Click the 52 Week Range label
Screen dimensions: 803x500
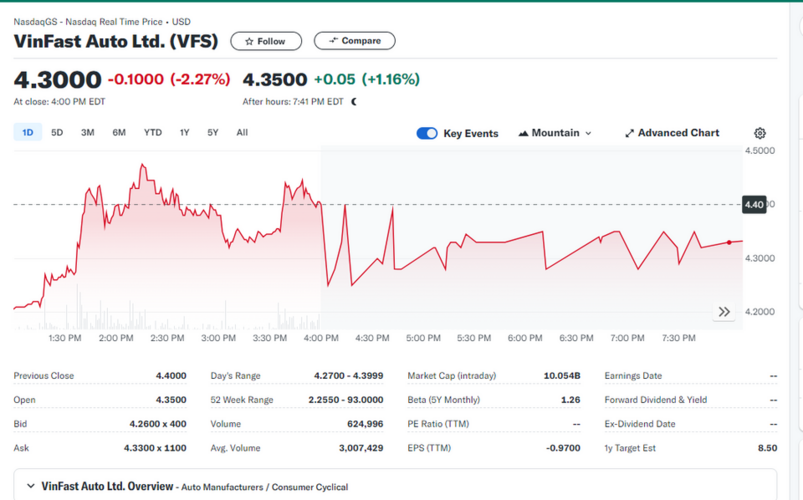click(242, 400)
